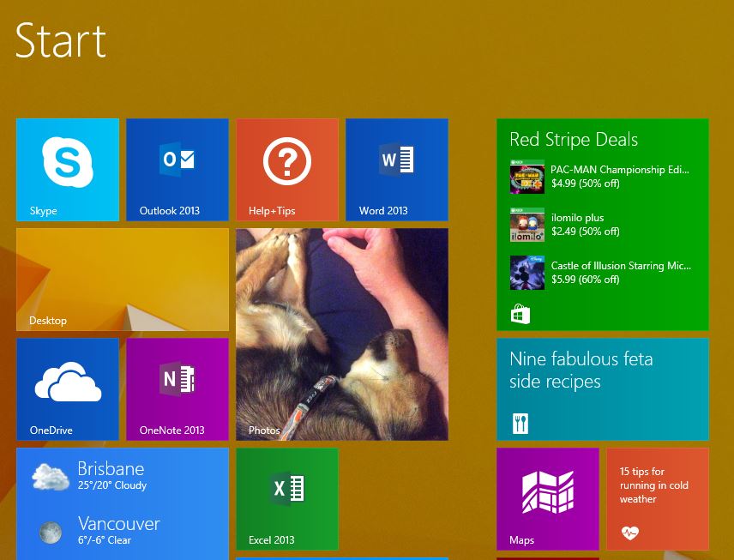Click the $5.99 (60% off) price
Viewport: 734px width, 560px height.
point(585,280)
